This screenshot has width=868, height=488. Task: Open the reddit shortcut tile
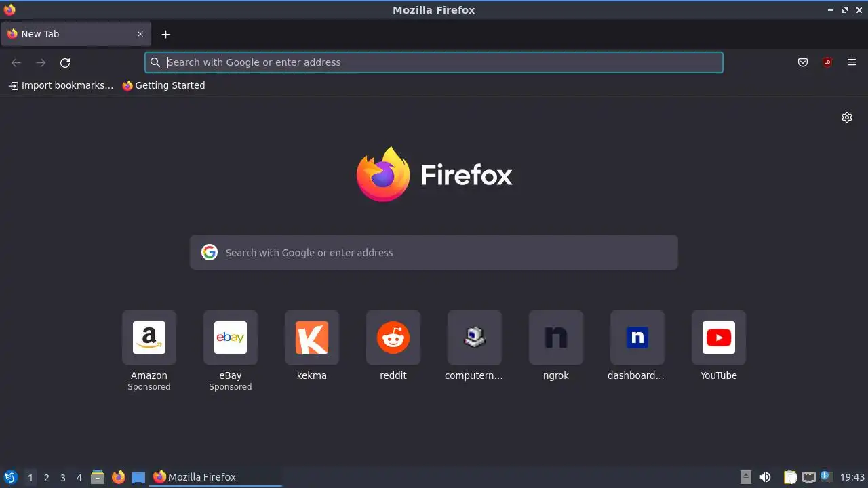(x=393, y=338)
